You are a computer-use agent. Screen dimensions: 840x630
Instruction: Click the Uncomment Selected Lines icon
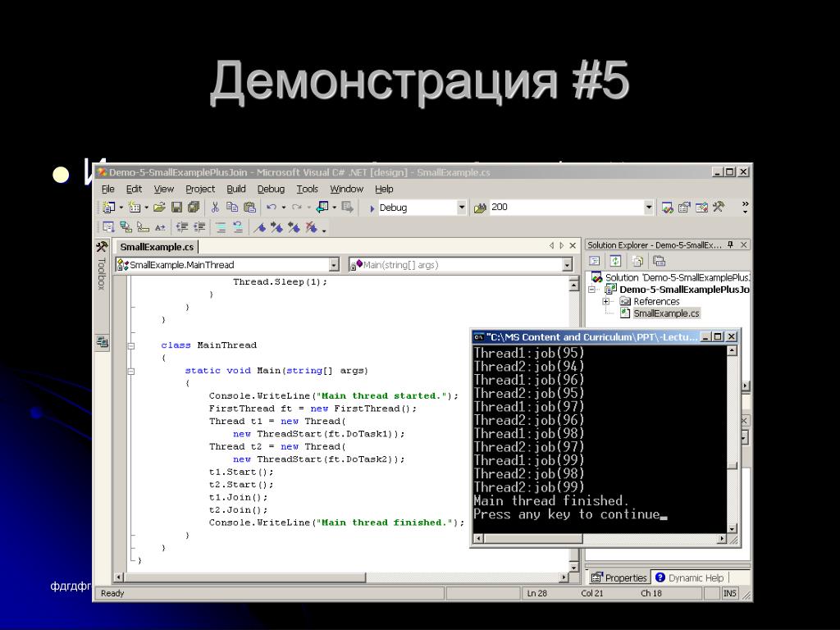click(238, 227)
